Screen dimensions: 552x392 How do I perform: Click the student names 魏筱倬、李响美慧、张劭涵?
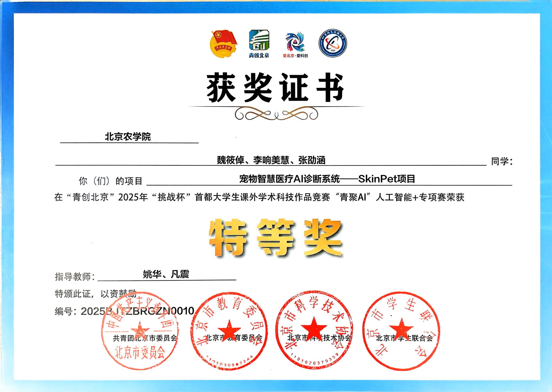(x=271, y=160)
